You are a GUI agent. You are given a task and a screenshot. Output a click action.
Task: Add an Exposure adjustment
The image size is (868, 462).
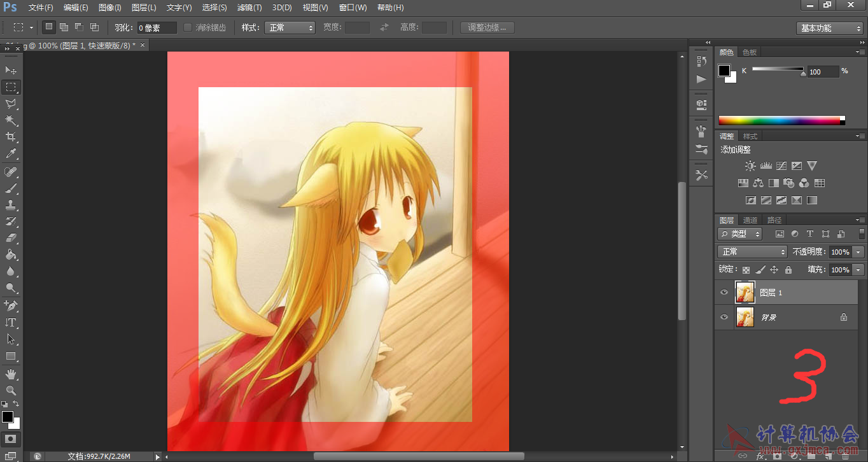(797, 166)
